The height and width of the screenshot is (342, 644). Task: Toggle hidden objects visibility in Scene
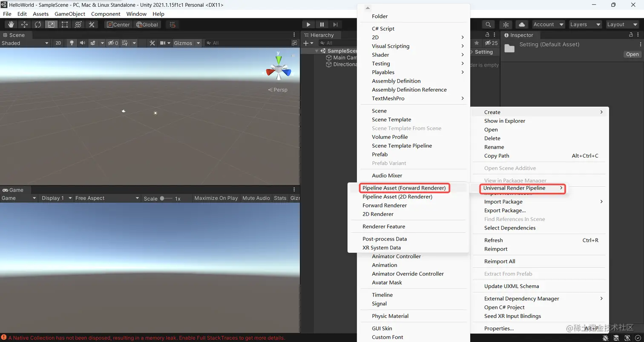pos(113,43)
